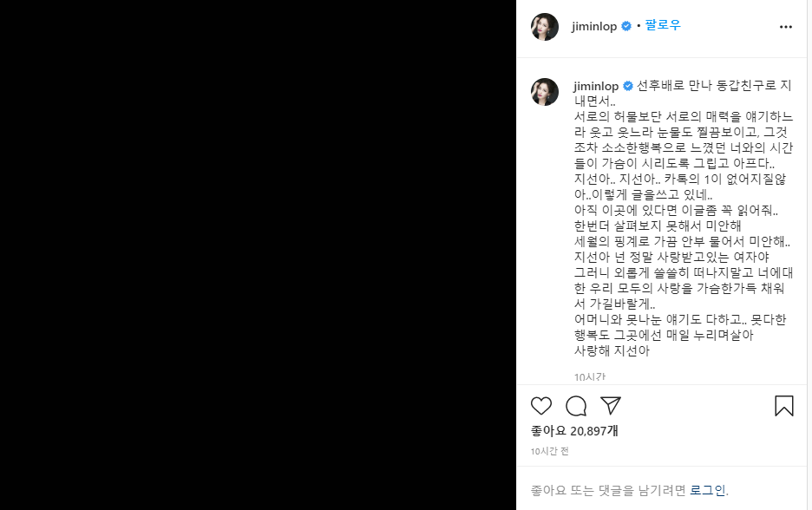Click the black media area of the post
The height and width of the screenshot is (510, 812).
pyautogui.click(x=258, y=255)
